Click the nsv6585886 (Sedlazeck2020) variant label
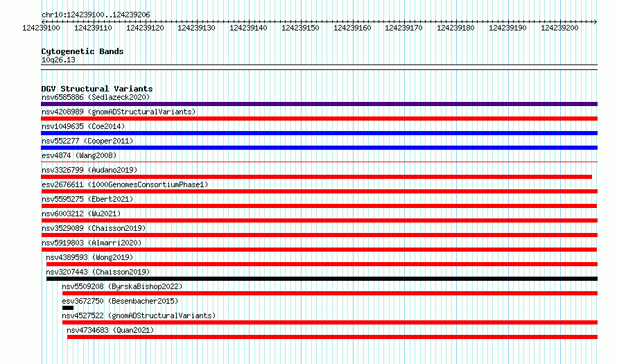 [x=96, y=97]
